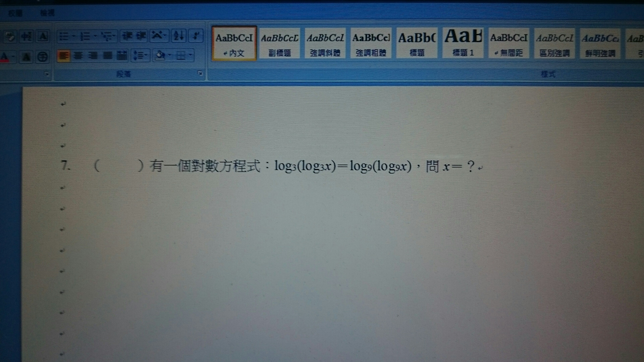
Task: Toggle character shading icon
Action: point(26,57)
